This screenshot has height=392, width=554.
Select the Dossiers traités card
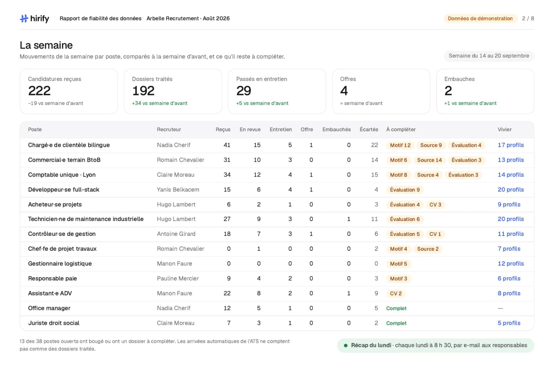click(173, 91)
